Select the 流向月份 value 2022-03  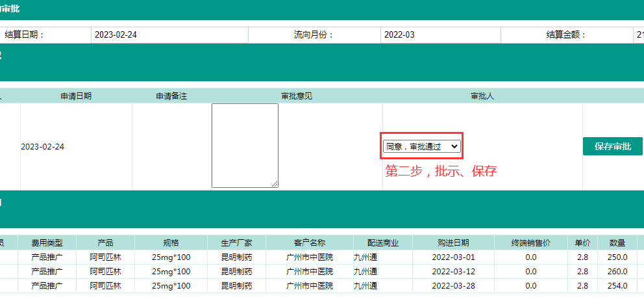pyautogui.click(x=399, y=35)
